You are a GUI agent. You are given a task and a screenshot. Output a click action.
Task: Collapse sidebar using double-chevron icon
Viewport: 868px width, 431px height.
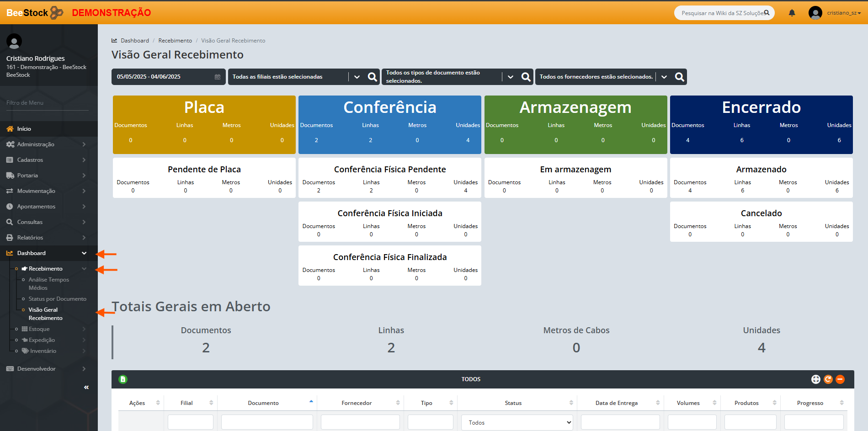pyautogui.click(x=86, y=387)
